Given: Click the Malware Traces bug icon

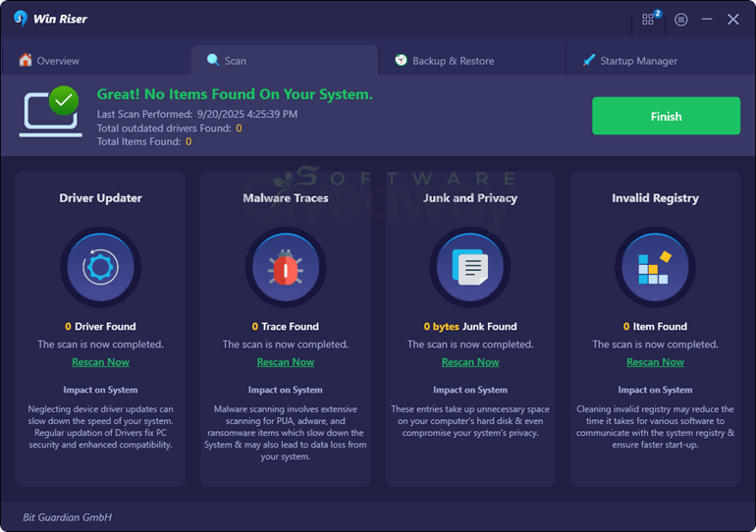Looking at the screenshot, I should pos(286,267).
